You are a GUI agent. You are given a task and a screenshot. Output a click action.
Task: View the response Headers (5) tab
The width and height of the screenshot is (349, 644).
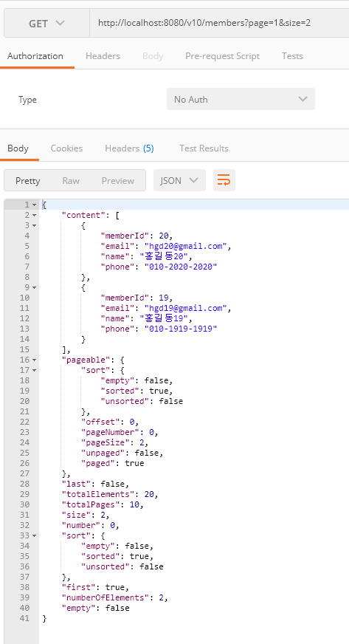point(129,148)
